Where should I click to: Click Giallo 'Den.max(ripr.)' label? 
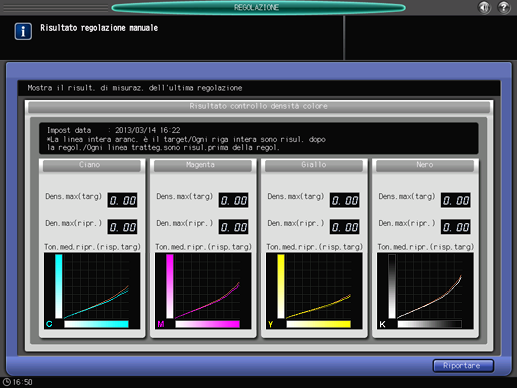[295, 223]
